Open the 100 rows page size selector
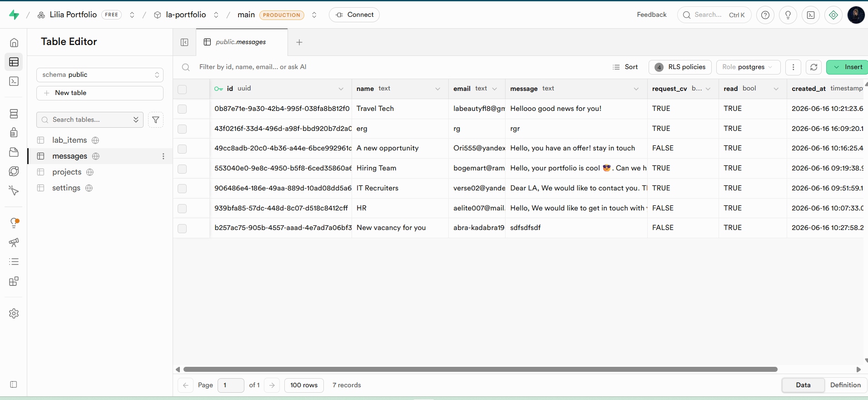The height and width of the screenshot is (400, 868). point(304,385)
